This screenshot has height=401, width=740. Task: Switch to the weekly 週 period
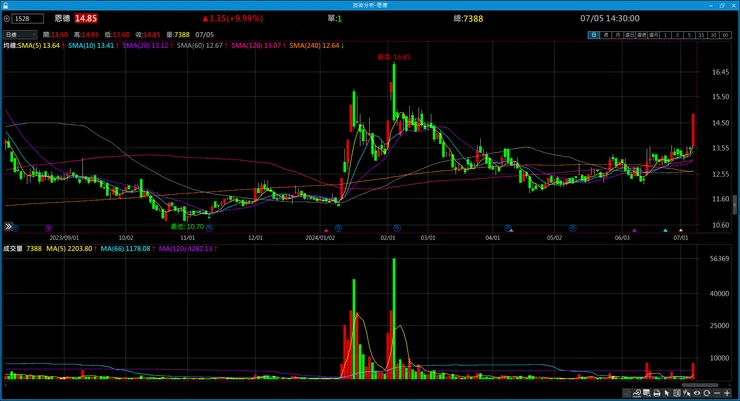[x=606, y=35]
